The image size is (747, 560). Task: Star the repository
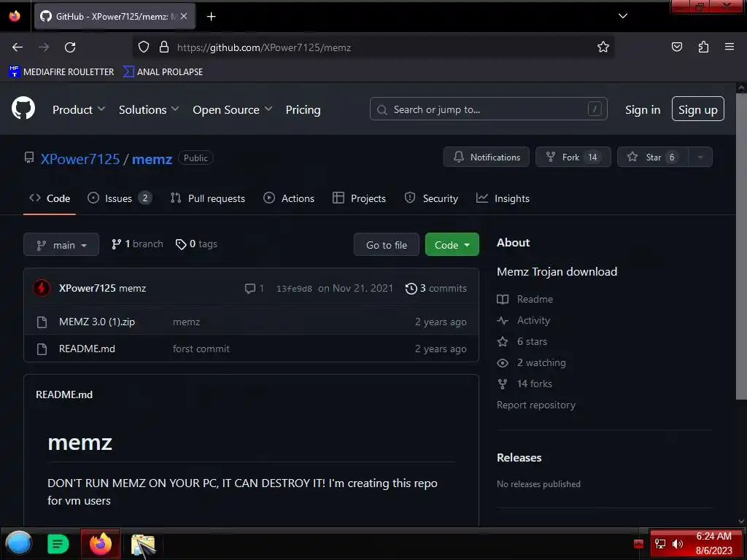pos(653,157)
